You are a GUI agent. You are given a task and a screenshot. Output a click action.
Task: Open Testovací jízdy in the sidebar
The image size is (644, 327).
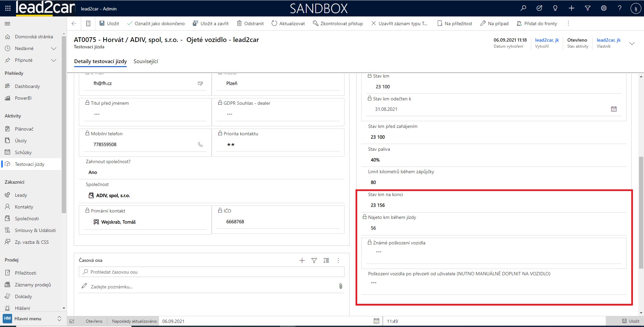[x=30, y=164]
